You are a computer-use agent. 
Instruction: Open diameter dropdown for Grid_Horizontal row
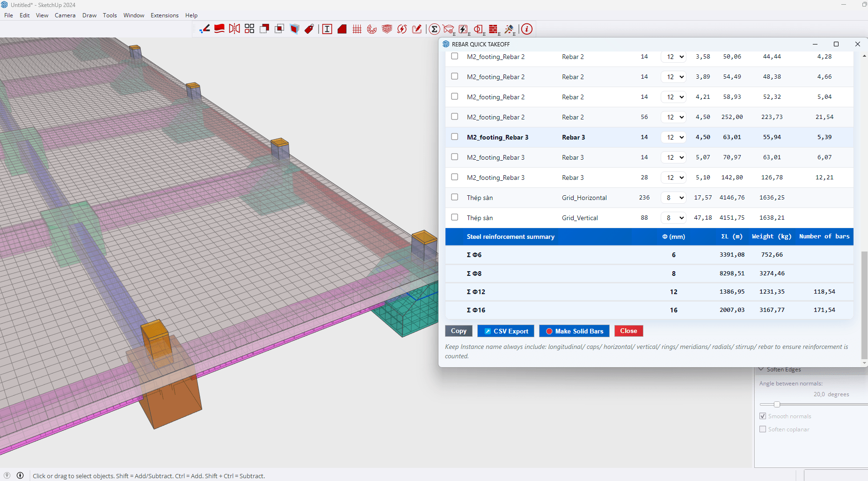point(673,198)
